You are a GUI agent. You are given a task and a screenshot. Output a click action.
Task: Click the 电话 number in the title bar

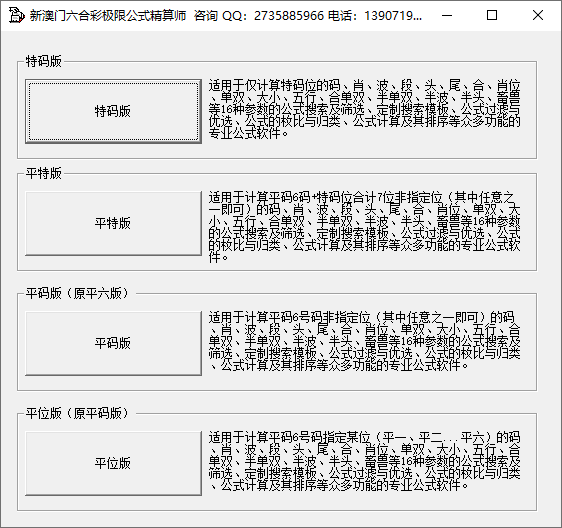(x=393, y=16)
